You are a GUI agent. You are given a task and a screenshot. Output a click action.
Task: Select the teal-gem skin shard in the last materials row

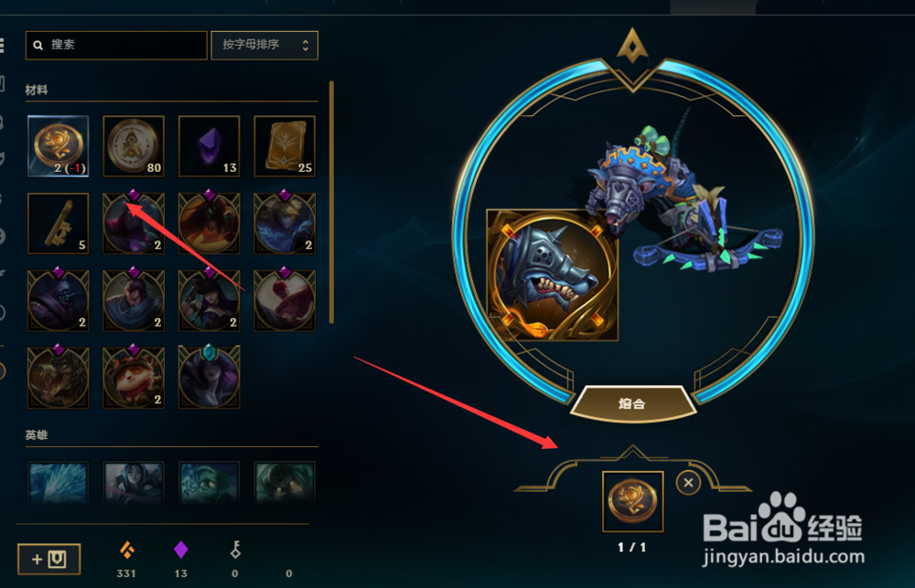coord(209,378)
